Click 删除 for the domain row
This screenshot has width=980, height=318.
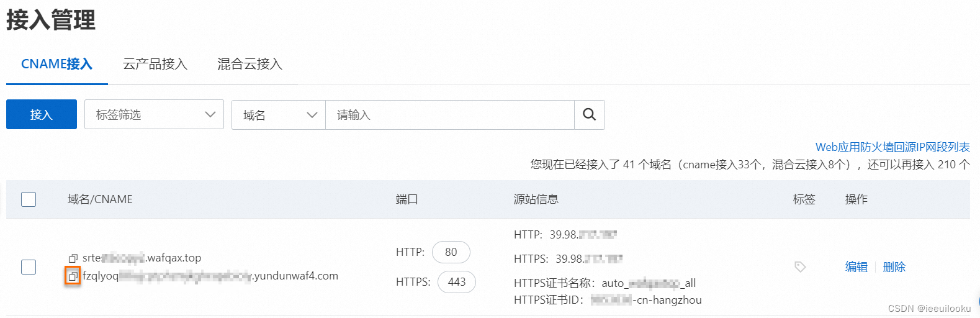894,267
